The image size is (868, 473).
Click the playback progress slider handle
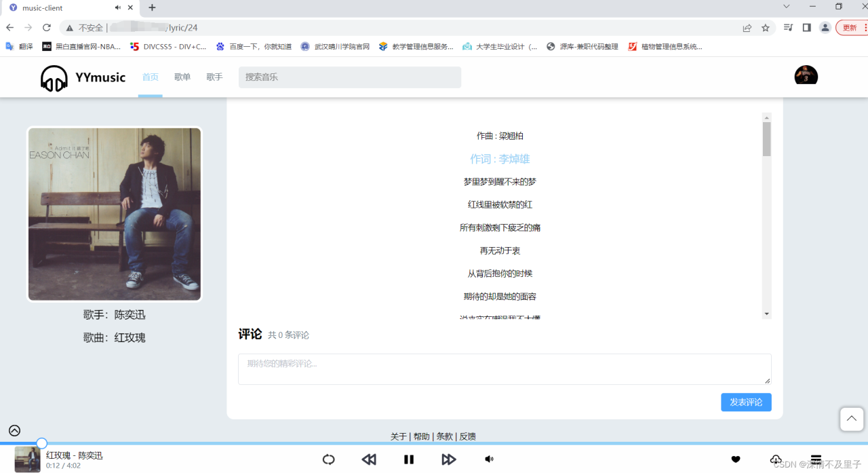[x=41, y=443]
